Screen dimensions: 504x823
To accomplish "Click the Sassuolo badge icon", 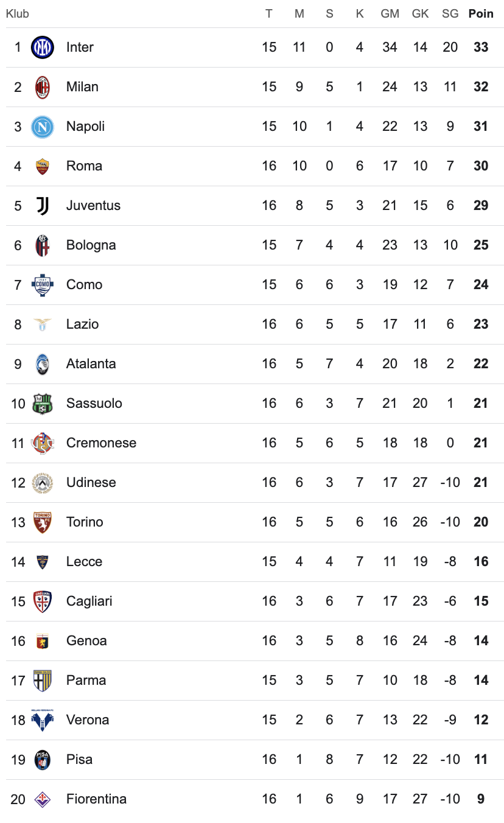I will tap(42, 404).
